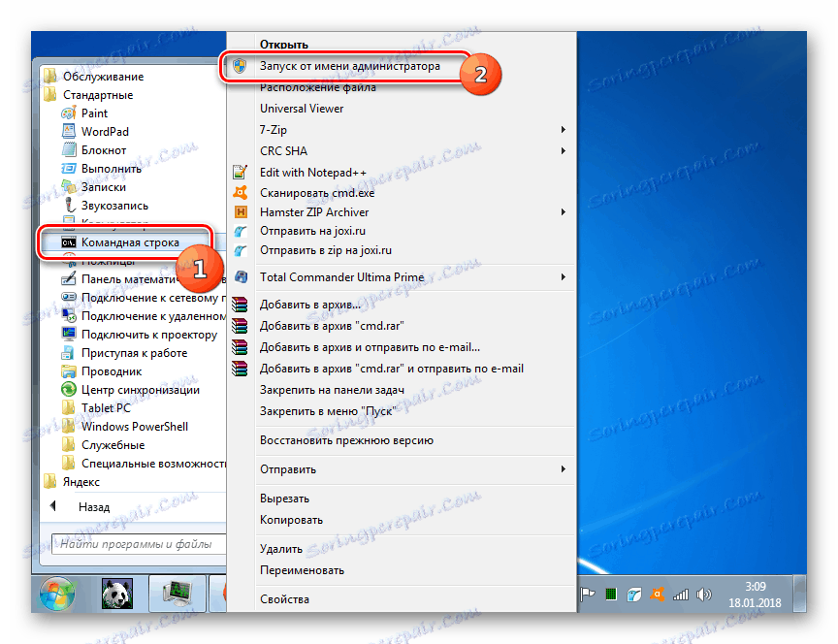Expand the CRC SHA submenu arrow
838x644 pixels.
[564, 151]
